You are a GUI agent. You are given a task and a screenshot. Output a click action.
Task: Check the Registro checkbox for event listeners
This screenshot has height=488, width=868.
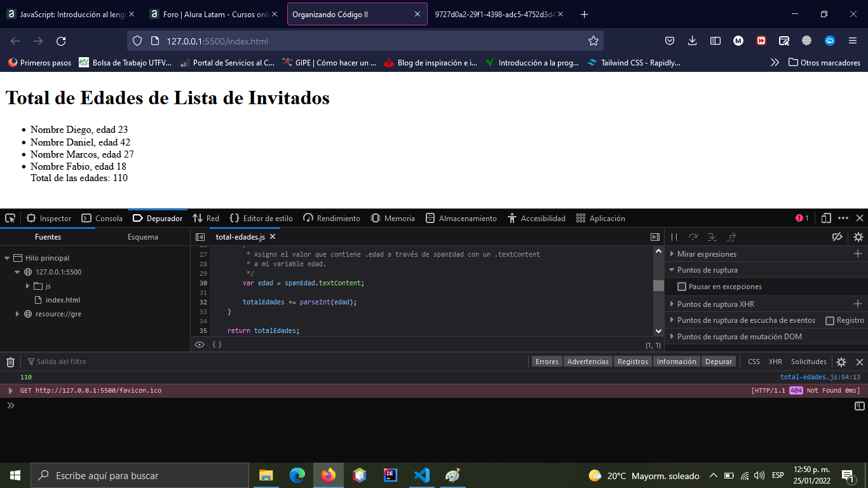pyautogui.click(x=829, y=320)
